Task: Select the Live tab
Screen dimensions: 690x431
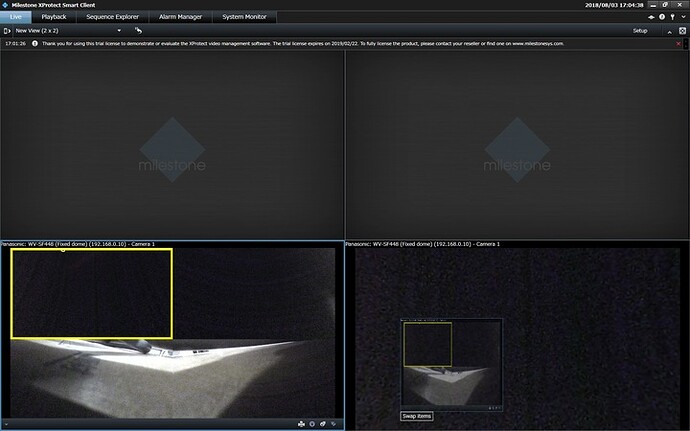Action: 15,17
